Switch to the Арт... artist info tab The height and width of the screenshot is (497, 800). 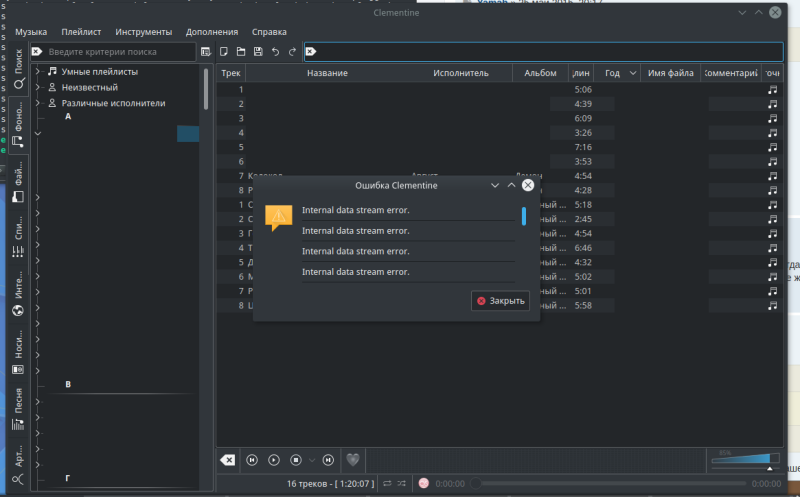point(18,464)
